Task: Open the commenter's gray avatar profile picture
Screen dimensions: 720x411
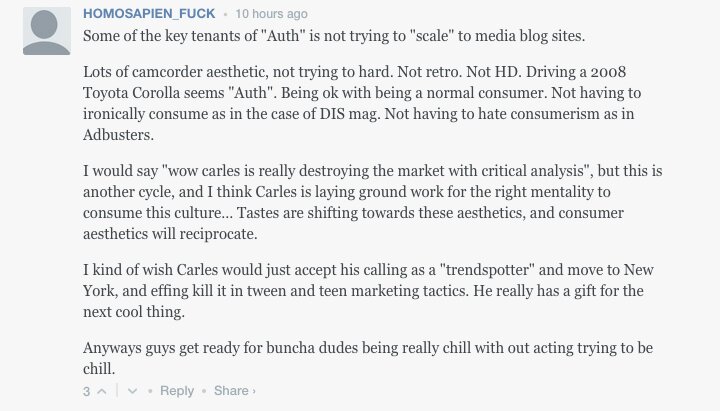Action: 47,31
